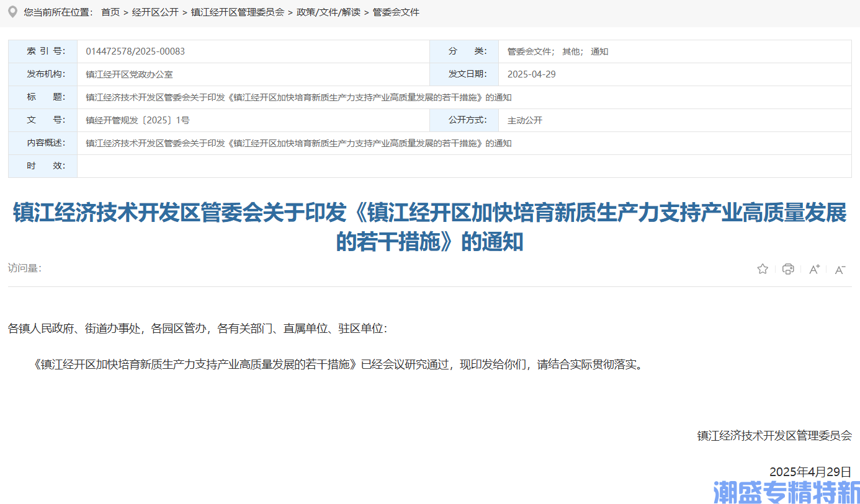Click the location pin icon
The width and height of the screenshot is (860, 504).
(x=12, y=12)
